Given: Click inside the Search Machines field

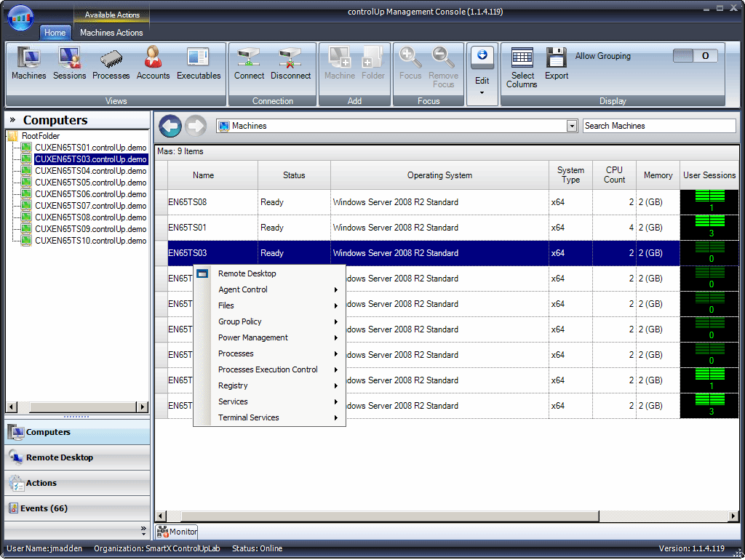Looking at the screenshot, I should pos(658,125).
